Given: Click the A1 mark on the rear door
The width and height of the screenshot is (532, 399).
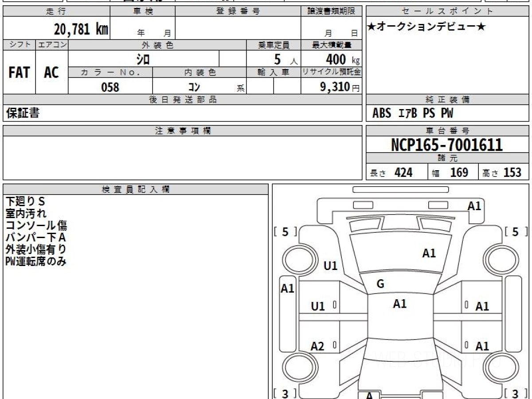Looking at the screenshot, I should coord(482,346).
